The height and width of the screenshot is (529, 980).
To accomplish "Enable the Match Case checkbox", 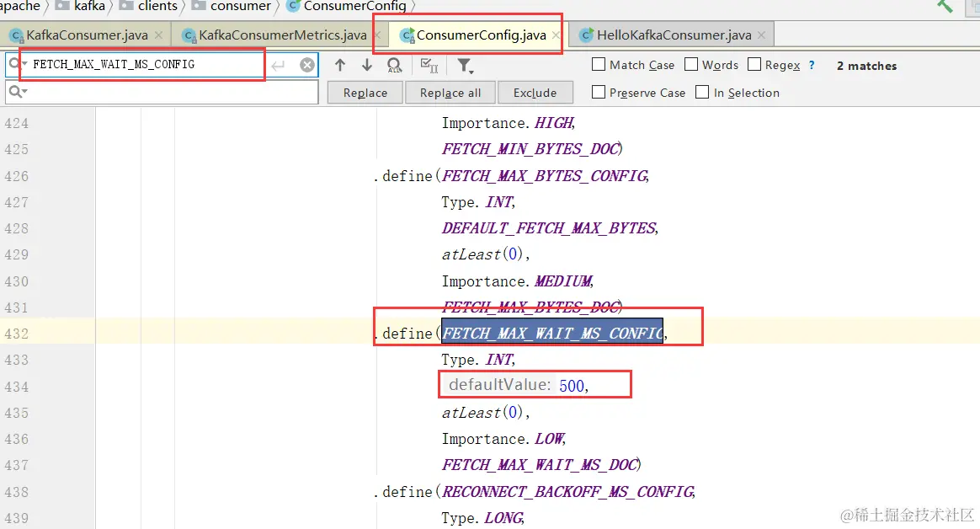I will 598,64.
